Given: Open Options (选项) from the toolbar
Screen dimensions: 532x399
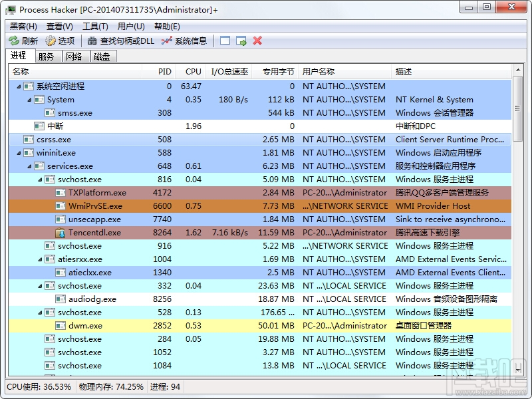Looking at the screenshot, I should [x=60, y=41].
